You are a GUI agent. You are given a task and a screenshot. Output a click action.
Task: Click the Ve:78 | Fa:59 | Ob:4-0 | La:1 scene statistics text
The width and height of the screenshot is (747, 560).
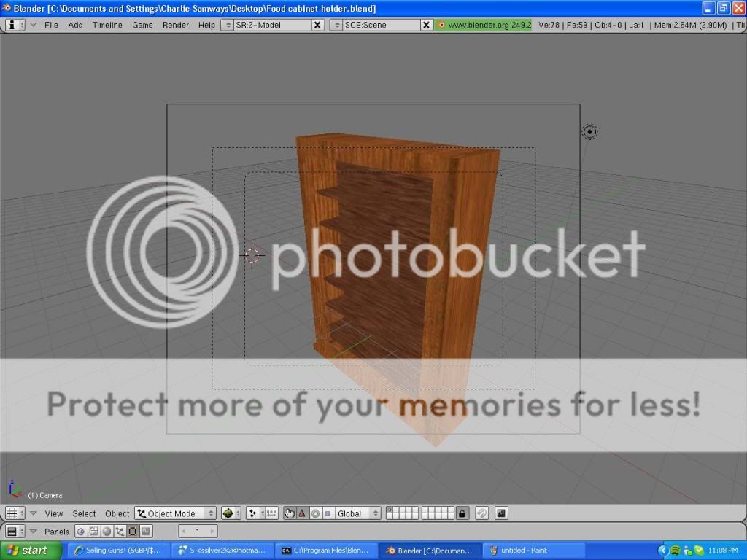tap(591, 25)
